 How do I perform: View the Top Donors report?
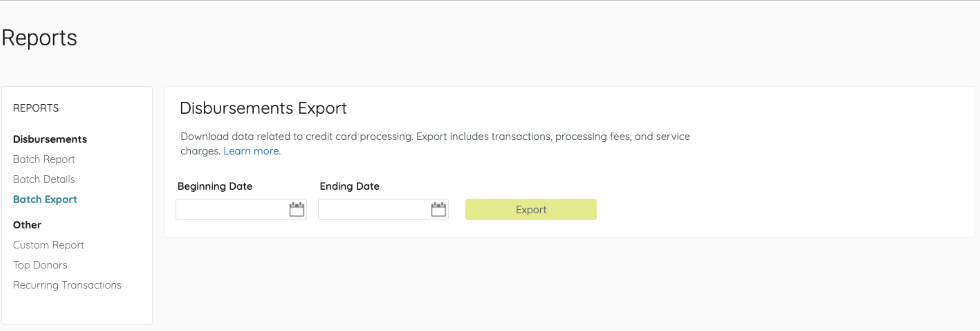[x=40, y=265]
